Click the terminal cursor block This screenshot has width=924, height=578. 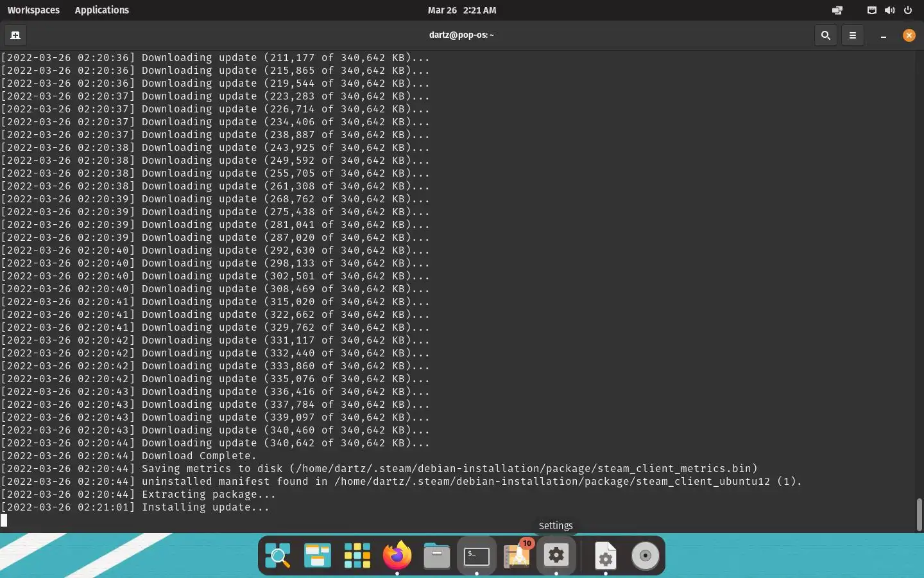coord(4,520)
